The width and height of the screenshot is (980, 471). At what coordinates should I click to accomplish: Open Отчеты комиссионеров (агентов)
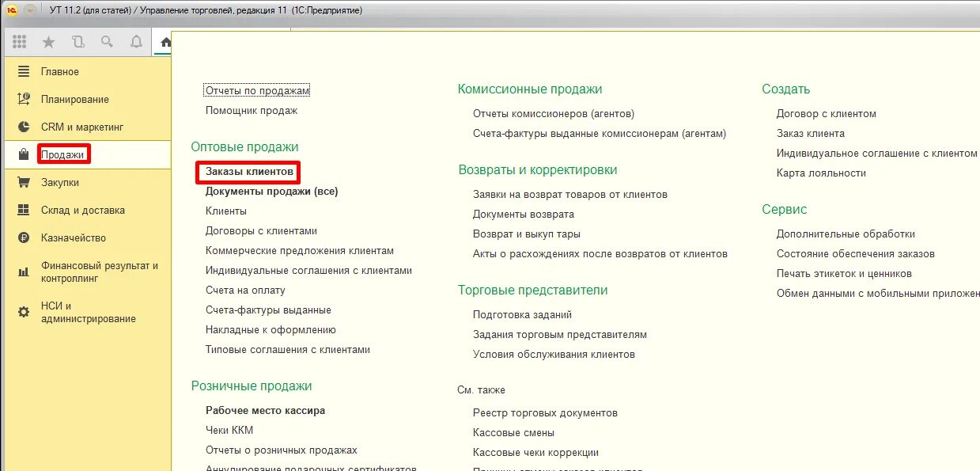(x=554, y=113)
